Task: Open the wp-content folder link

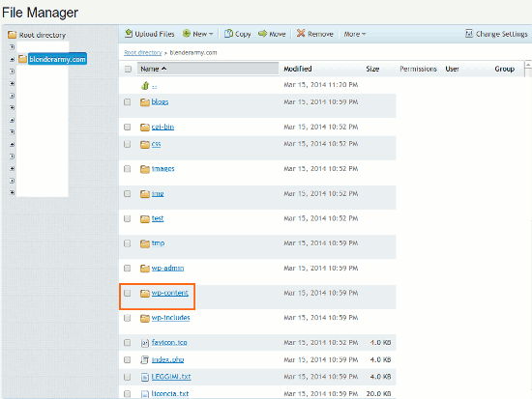Action: tap(169, 293)
